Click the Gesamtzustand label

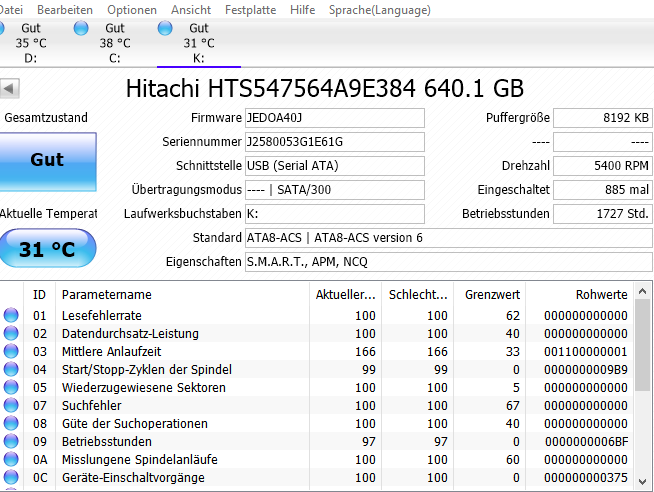tap(46, 118)
